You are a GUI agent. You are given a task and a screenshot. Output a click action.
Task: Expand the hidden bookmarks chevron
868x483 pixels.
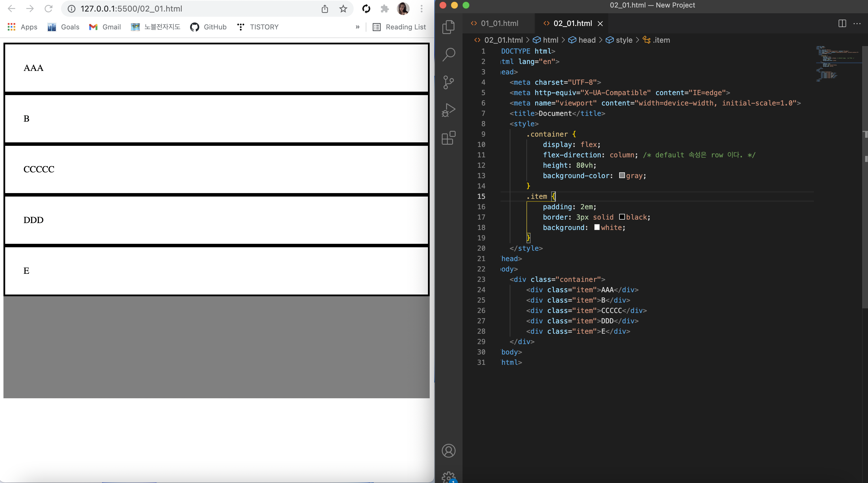point(357,27)
